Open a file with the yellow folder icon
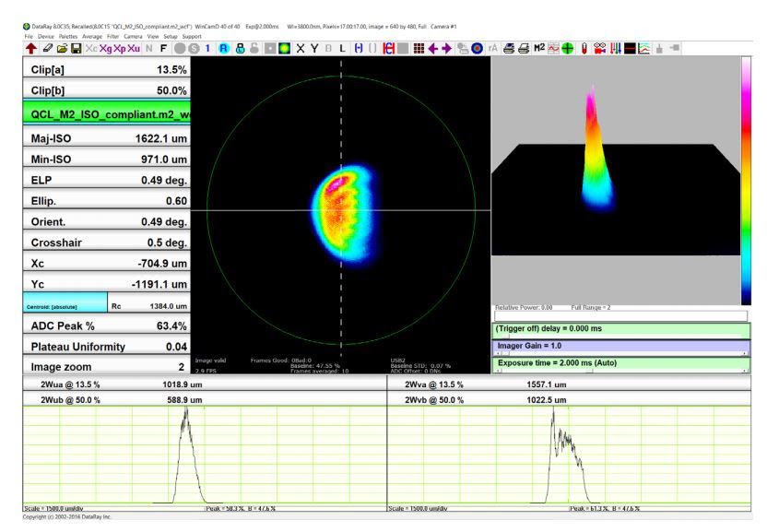Viewport: 767px width, 532px height. click(62, 48)
